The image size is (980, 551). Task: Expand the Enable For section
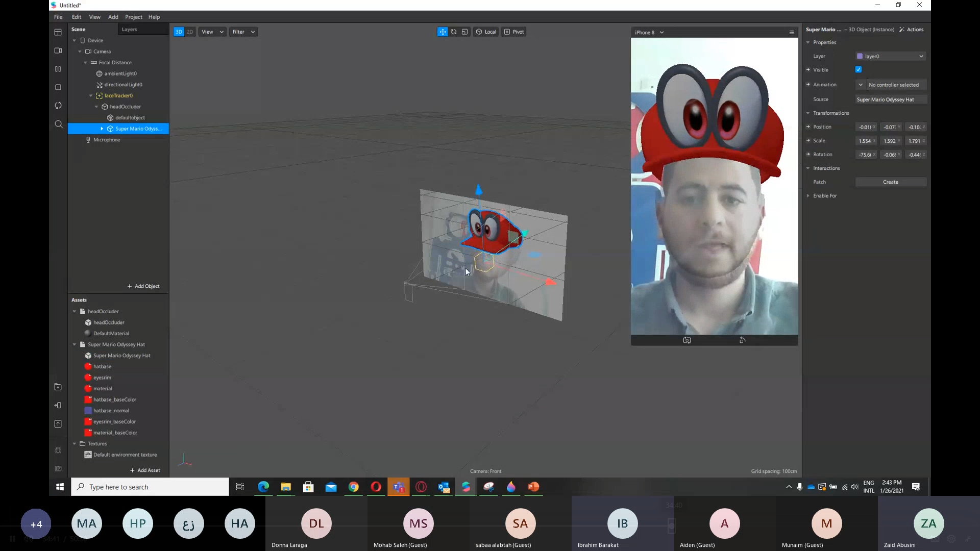[808, 196]
